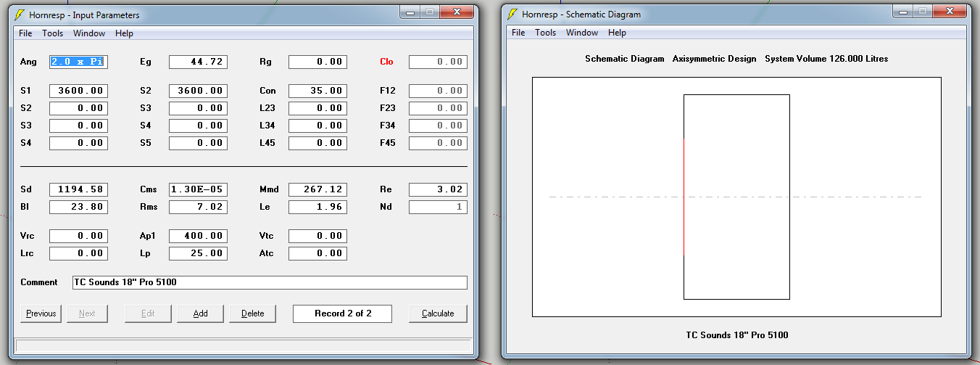Click the S1 field showing 3600.00

78,91
